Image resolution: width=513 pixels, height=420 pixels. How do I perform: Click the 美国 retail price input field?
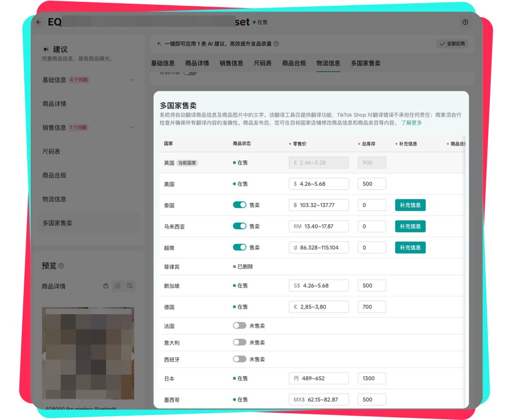click(x=318, y=184)
